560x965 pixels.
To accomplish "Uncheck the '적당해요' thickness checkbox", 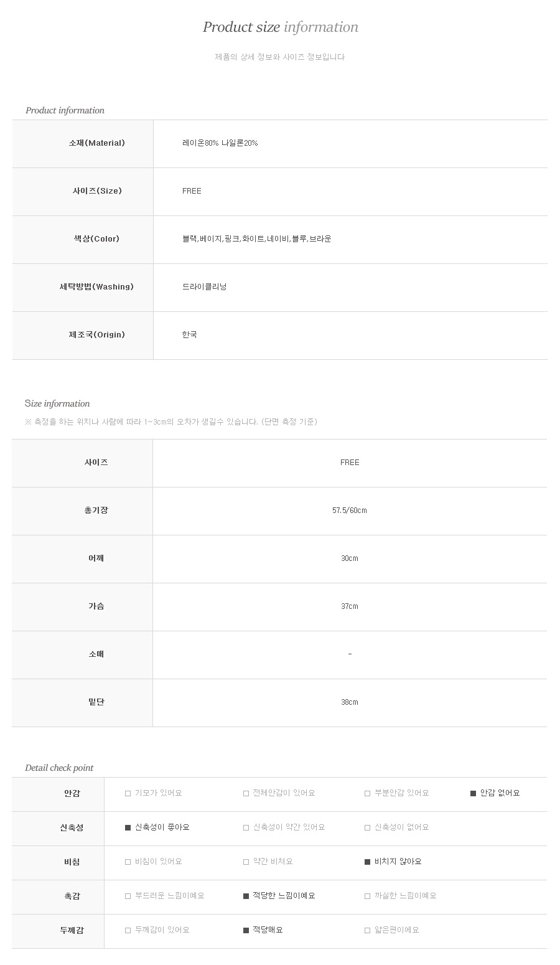I will 246,931.
